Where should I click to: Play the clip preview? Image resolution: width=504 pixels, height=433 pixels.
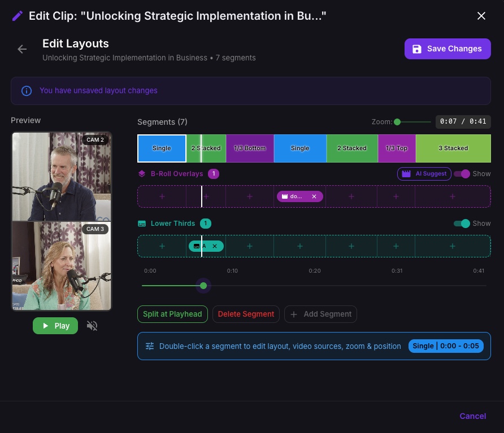tap(55, 326)
